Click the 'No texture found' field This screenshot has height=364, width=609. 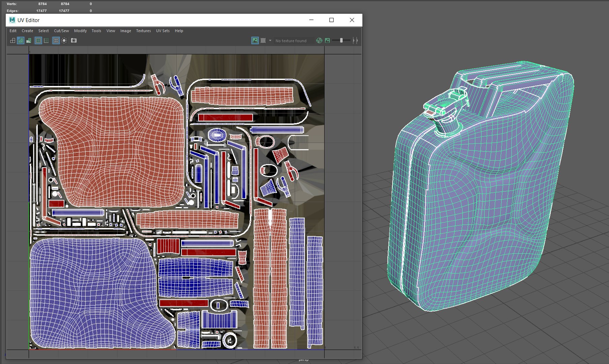point(294,40)
